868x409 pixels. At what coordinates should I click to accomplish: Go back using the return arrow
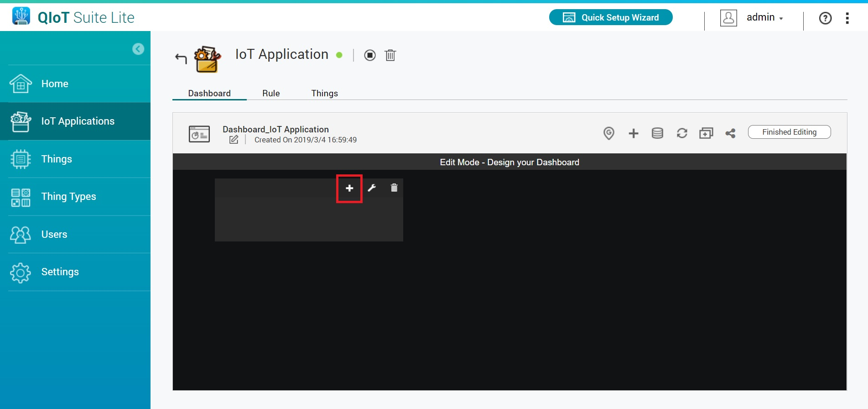coord(181,58)
